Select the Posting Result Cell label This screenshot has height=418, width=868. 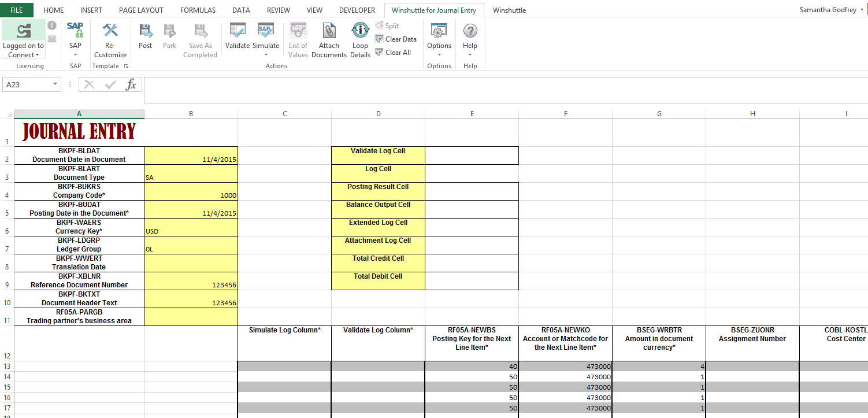(378, 191)
